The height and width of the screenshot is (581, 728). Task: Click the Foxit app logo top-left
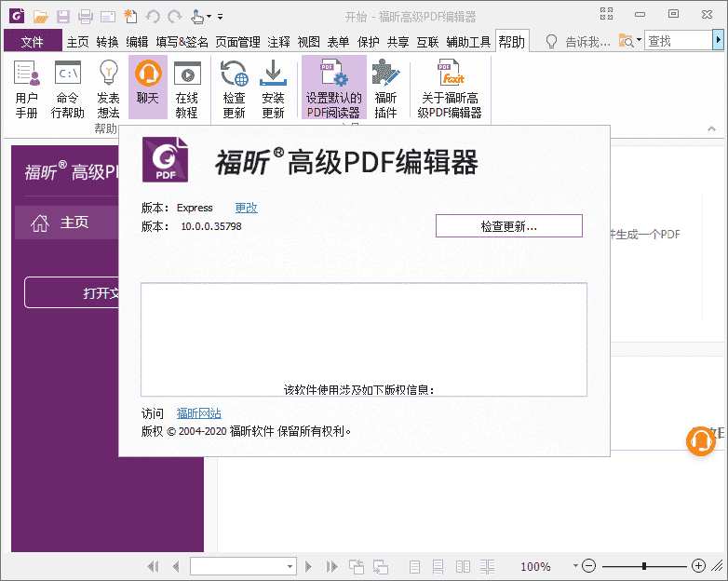(x=17, y=16)
